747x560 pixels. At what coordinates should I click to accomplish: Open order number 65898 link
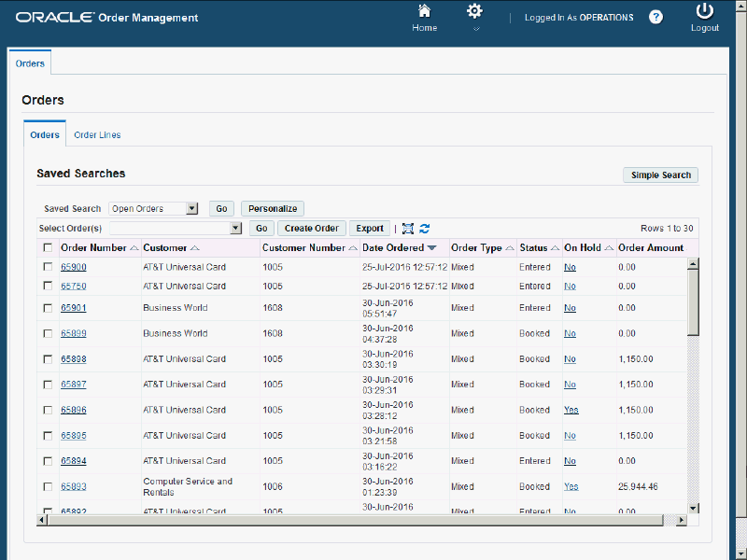[x=74, y=359]
